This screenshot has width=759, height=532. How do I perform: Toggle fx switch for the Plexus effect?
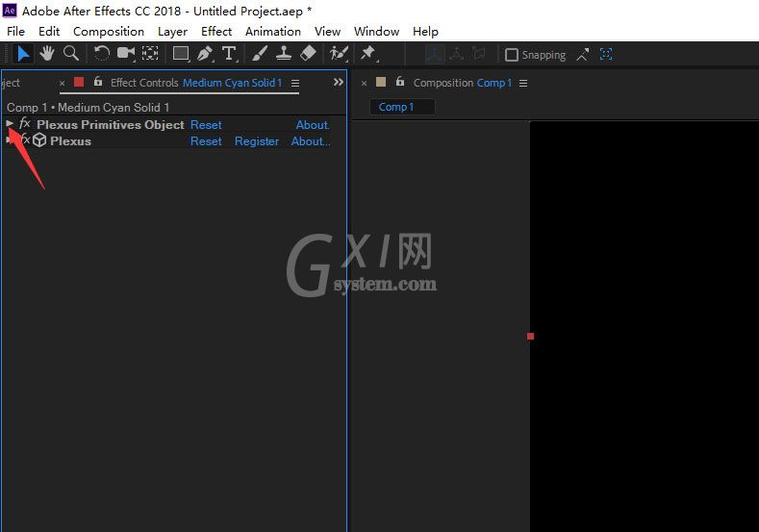[x=25, y=139]
